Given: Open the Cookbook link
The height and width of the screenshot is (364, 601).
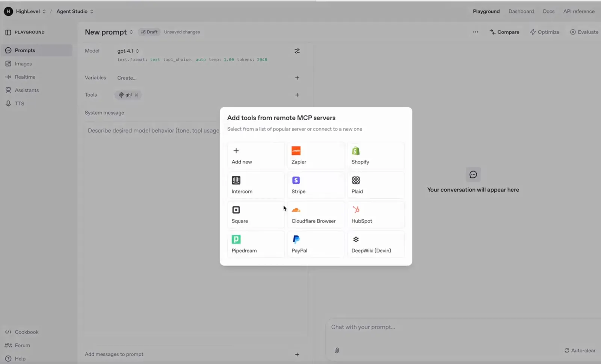Looking at the screenshot, I should 22,332.
